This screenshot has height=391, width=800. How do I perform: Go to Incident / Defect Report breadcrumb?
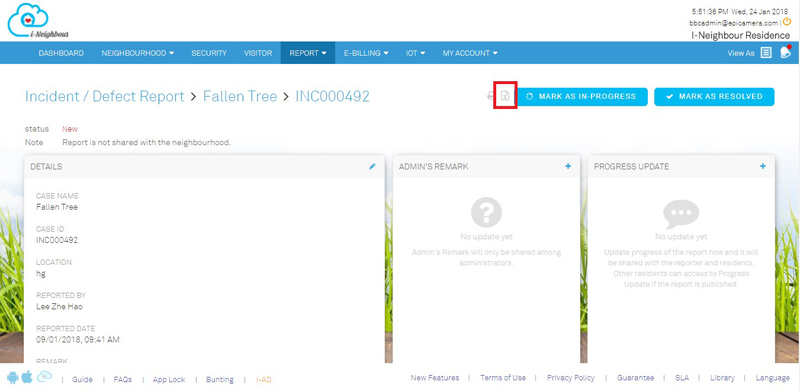point(105,96)
